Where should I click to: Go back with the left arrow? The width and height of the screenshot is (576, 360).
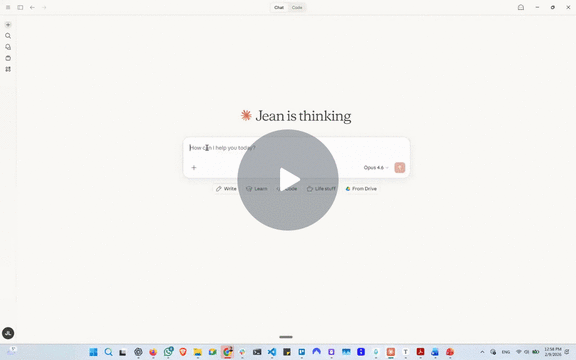coord(32,7)
